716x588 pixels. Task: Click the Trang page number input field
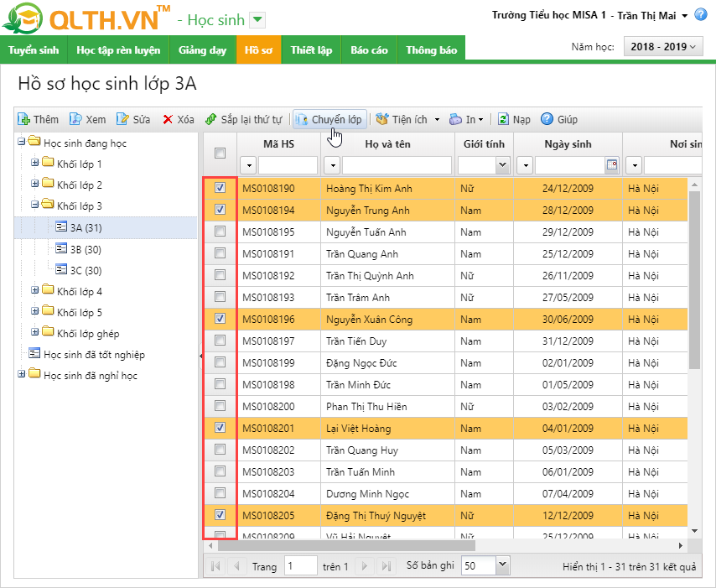point(300,566)
